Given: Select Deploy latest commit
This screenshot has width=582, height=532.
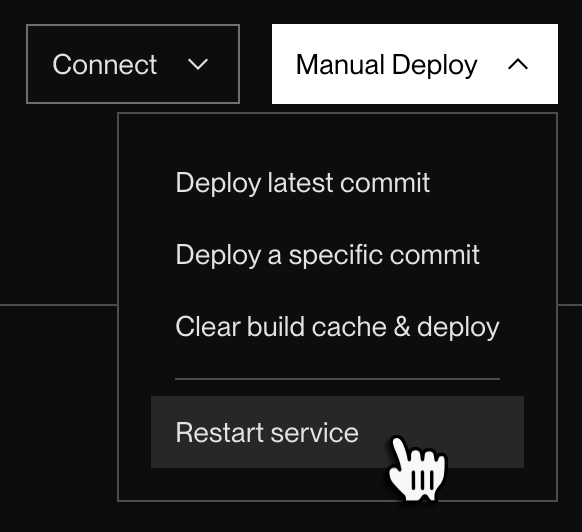Looking at the screenshot, I should pos(303,183).
